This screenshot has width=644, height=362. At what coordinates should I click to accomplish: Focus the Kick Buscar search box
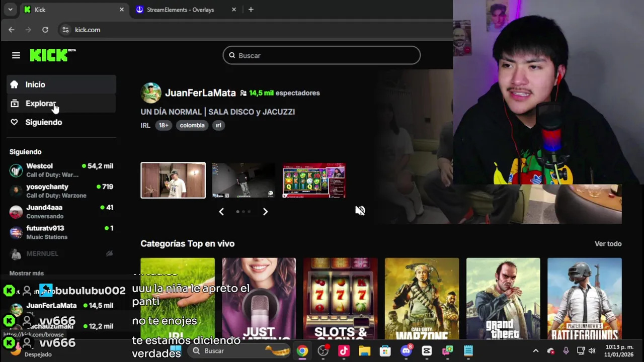[321, 55]
